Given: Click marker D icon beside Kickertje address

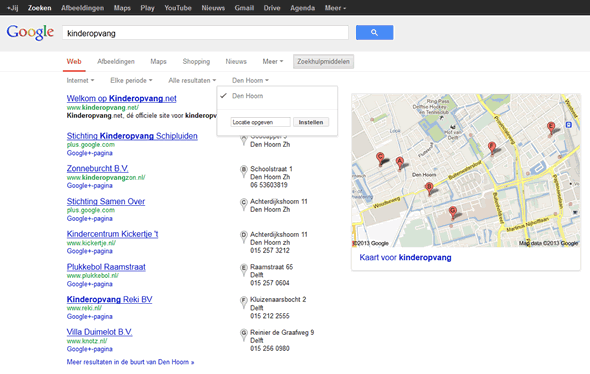Looking at the screenshot, I should click(243, 237).
